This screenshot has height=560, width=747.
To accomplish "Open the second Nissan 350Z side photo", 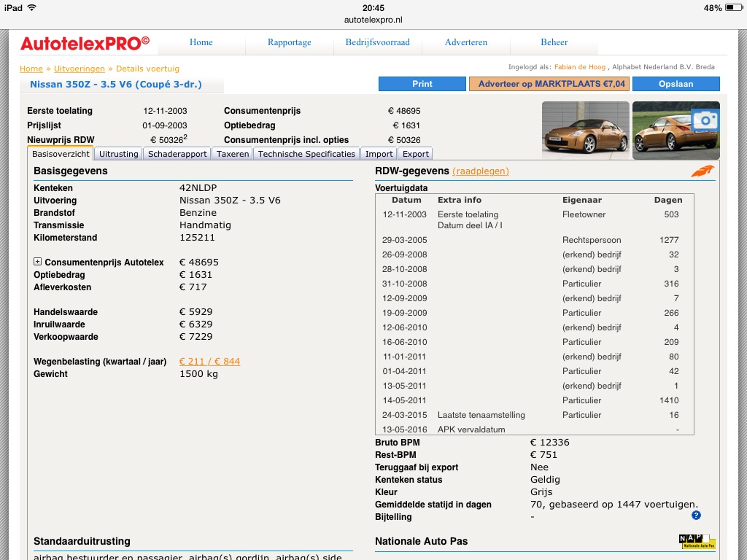I will tap(676, 130).
